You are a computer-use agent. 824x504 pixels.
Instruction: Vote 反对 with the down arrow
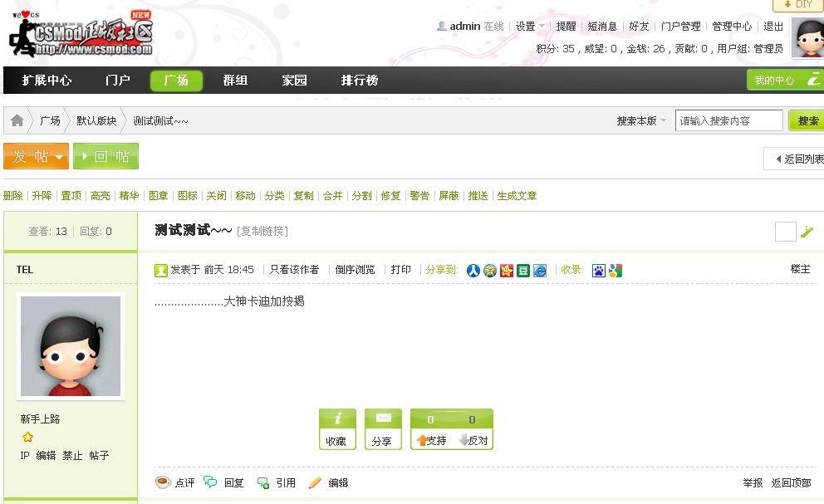[x=473, y=440]
